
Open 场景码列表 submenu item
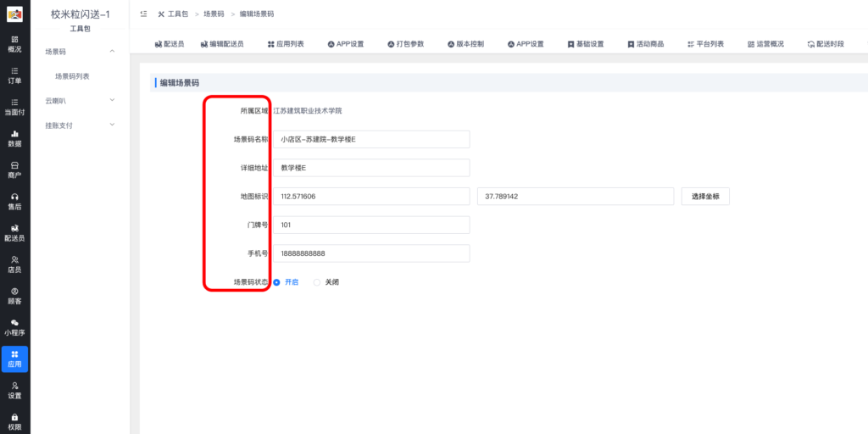click(72, 76)
